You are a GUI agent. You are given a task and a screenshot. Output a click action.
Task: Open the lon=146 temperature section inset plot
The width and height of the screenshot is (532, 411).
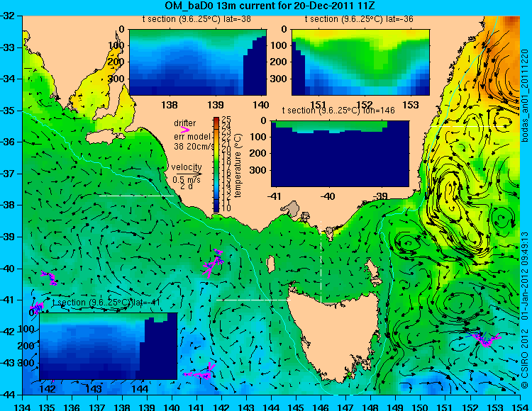[340, 154]
